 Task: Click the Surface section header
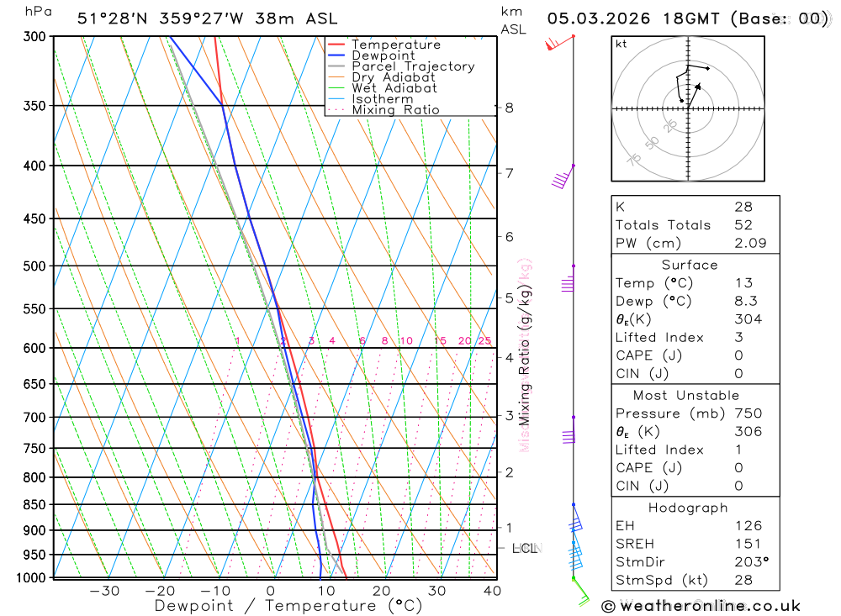point(690,266)
